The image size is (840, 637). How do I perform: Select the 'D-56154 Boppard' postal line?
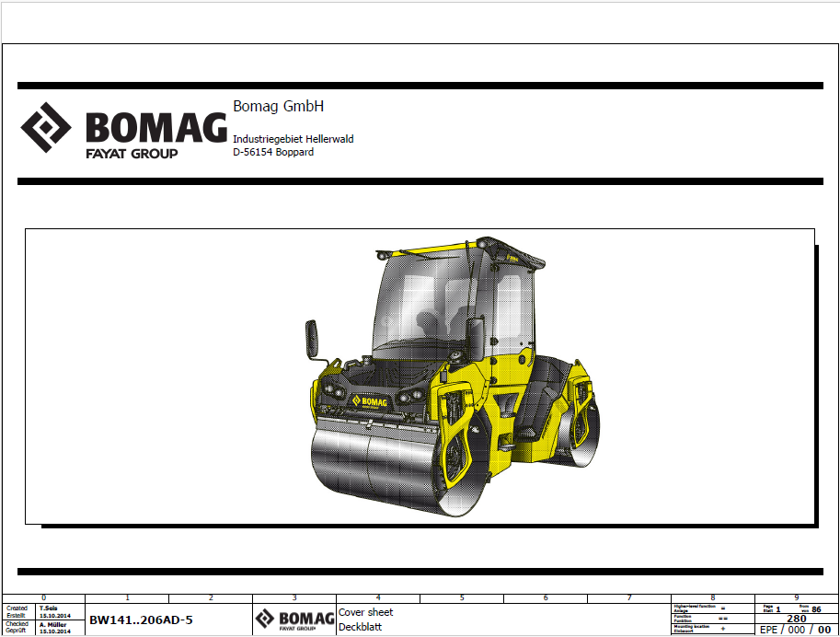click(x=273, y=152)
